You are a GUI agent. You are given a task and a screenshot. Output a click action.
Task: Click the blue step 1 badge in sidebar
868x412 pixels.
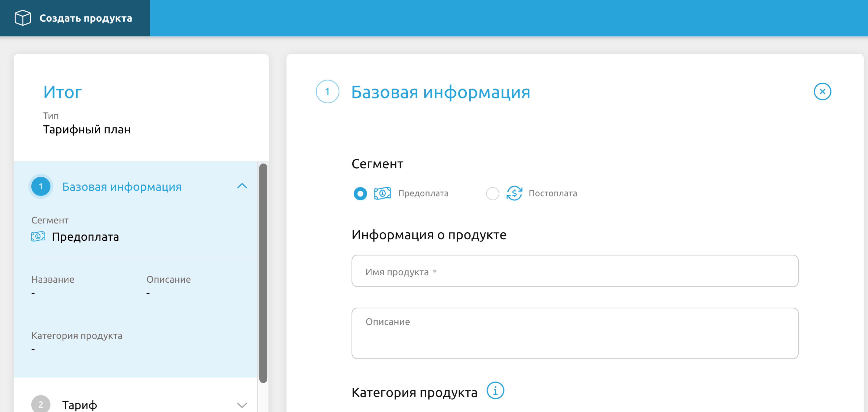tap(41, 186)
